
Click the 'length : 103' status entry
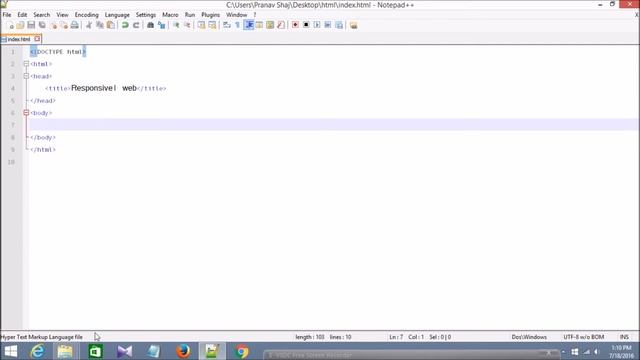(x=310, y=337)
